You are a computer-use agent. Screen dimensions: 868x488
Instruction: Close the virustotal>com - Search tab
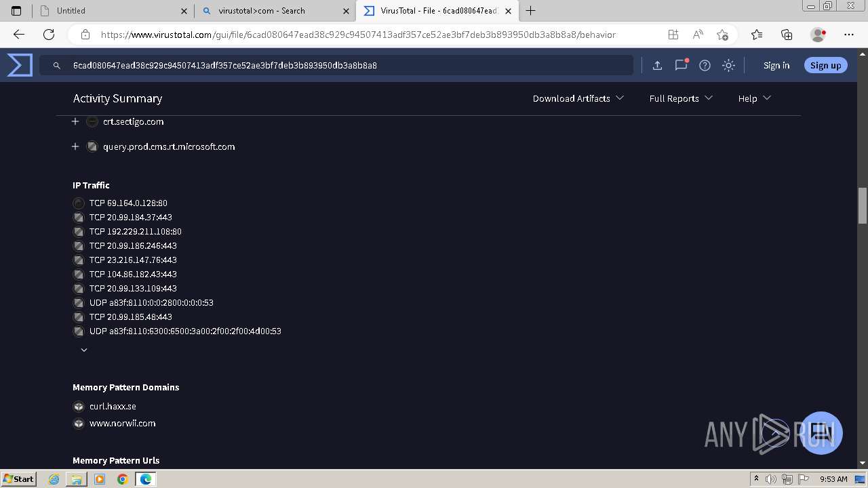(346, 11)
